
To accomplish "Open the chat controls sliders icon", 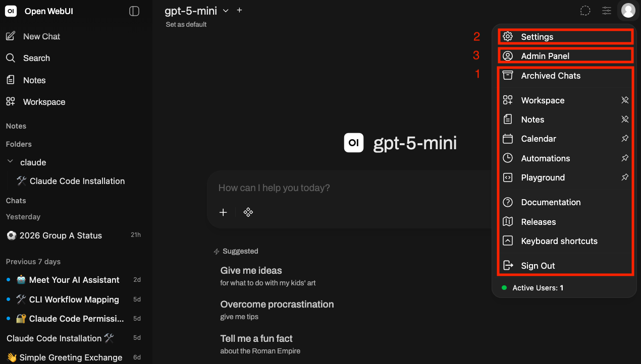I will pos(607,11).
